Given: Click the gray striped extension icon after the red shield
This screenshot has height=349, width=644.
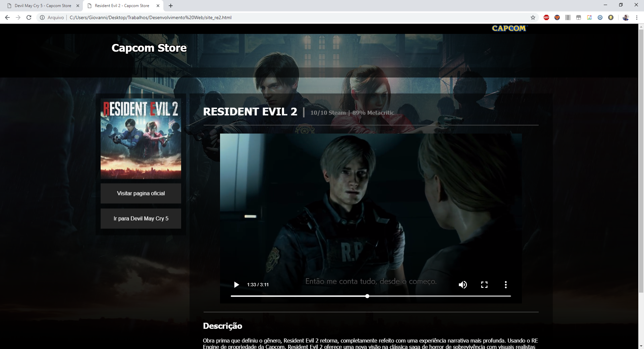Looking at the screenshot, I should click(568, 17).
